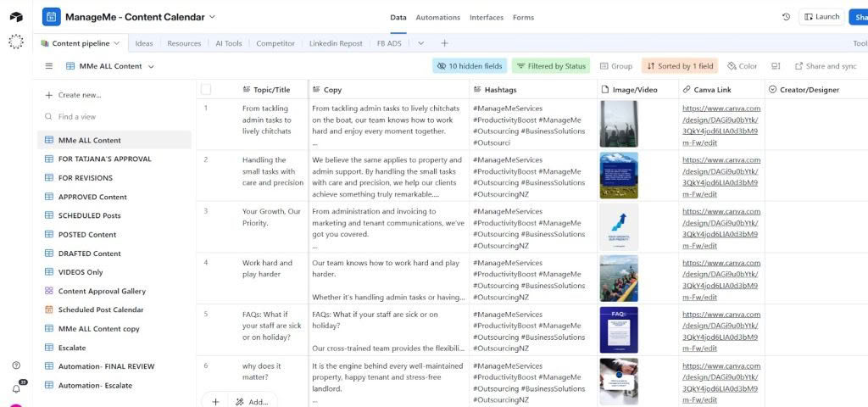The image size is (868, 407).
Task: Toggle the views sidebar hamburger icon
Action: (x=48, y=66)
